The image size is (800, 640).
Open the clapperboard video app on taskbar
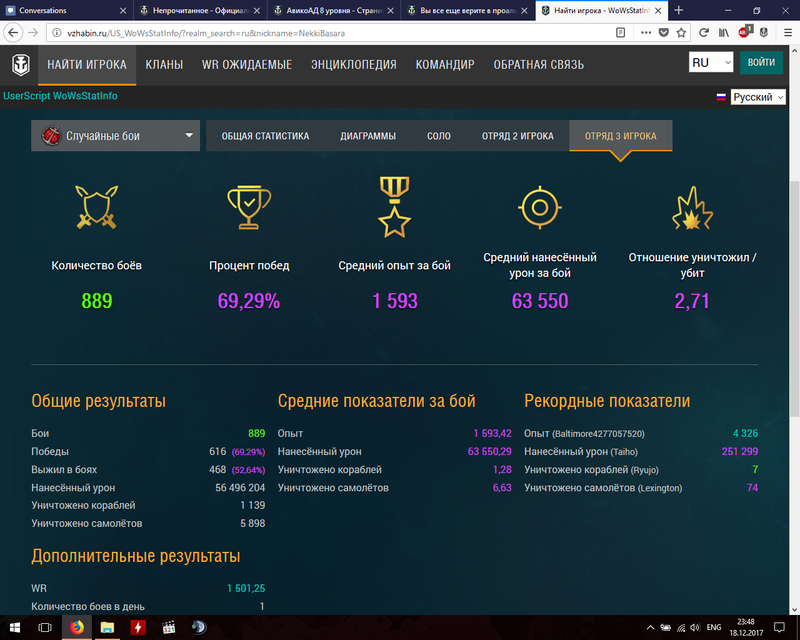click(168, 627)
